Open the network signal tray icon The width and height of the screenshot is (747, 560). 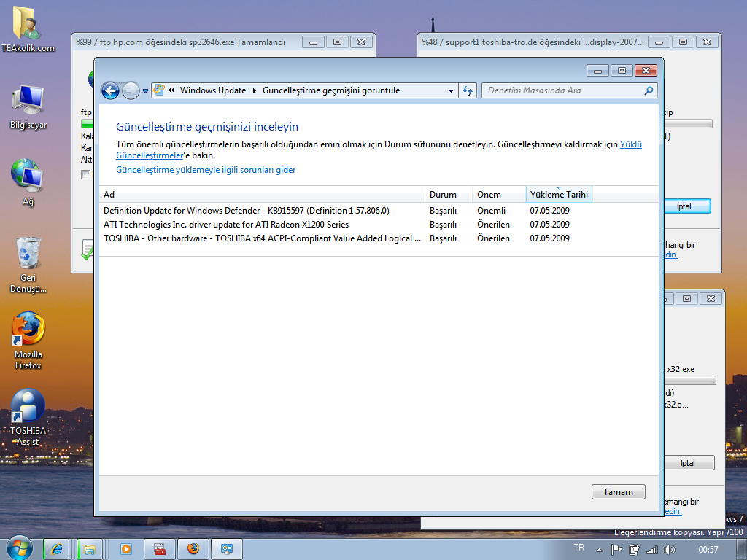(651, 550)
